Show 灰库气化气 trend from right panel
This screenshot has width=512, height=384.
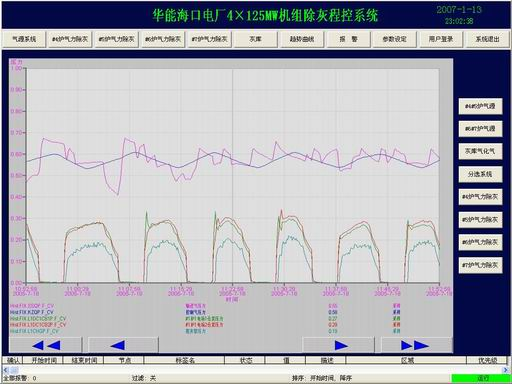pyautogui.click(x=480, y=152)
